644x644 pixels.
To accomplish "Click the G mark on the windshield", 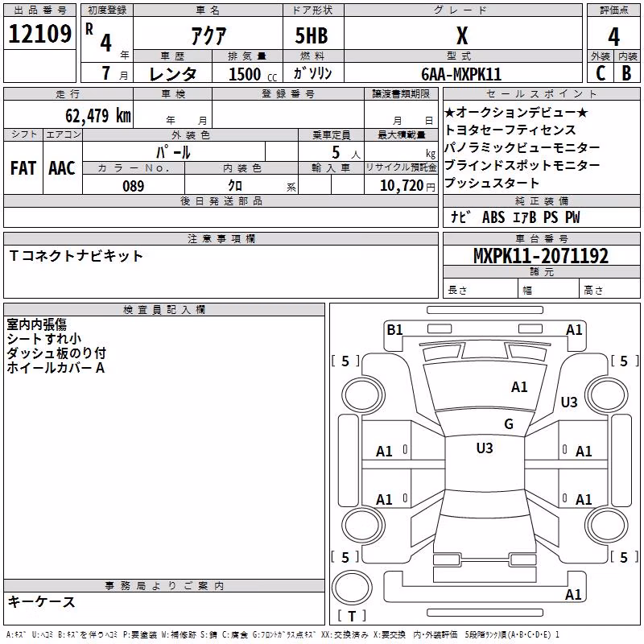I will click(509, 424).
